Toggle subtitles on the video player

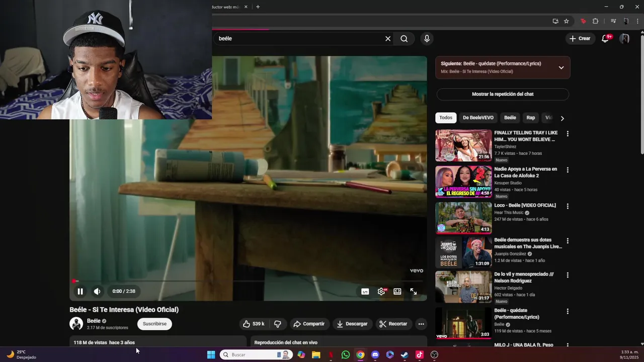click(365, 291)
